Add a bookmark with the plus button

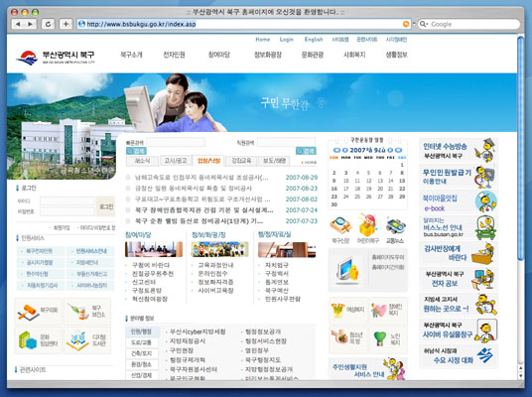pos(66,24)
